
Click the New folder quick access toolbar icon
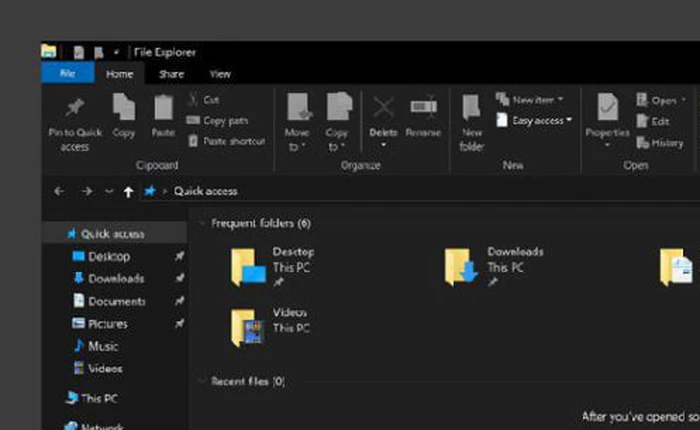coord(99,53)
